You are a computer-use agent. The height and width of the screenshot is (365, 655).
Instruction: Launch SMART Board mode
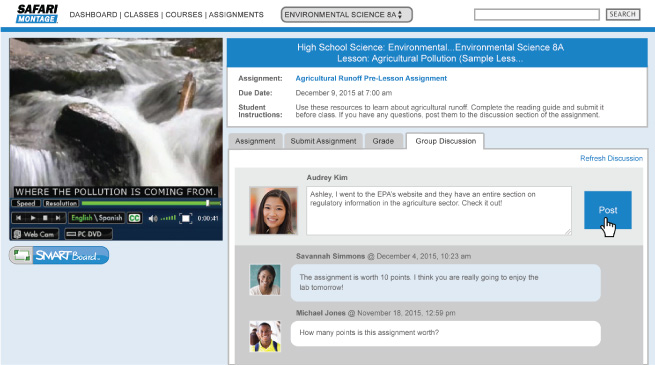coord(59,255)
